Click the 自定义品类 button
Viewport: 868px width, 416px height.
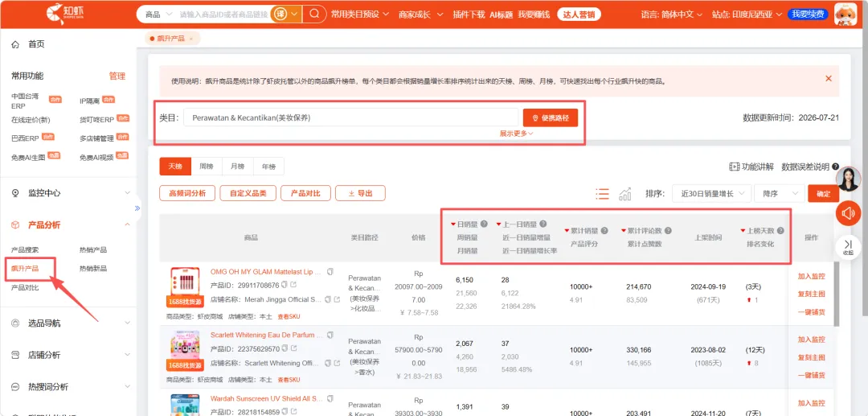(248, 193)
